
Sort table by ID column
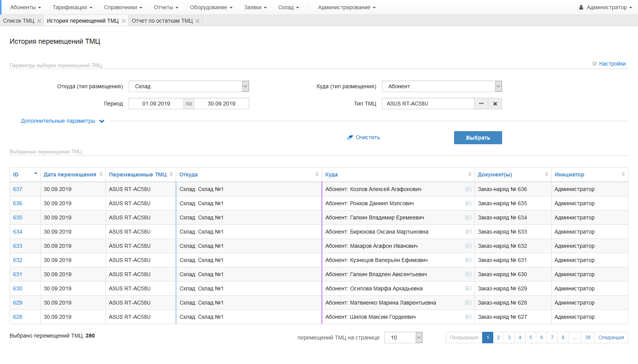(25, 175)
